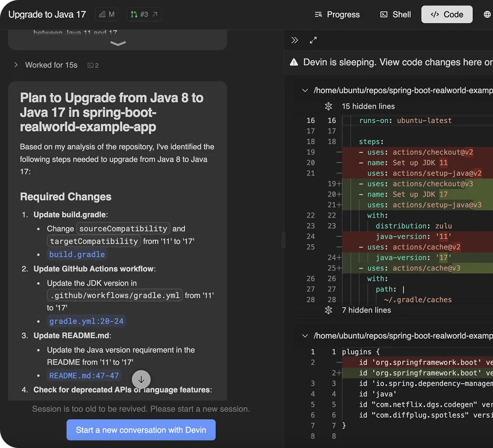Expand collapsed message with down chevron
Screen dimensions: 493x448
coord(118,43)
